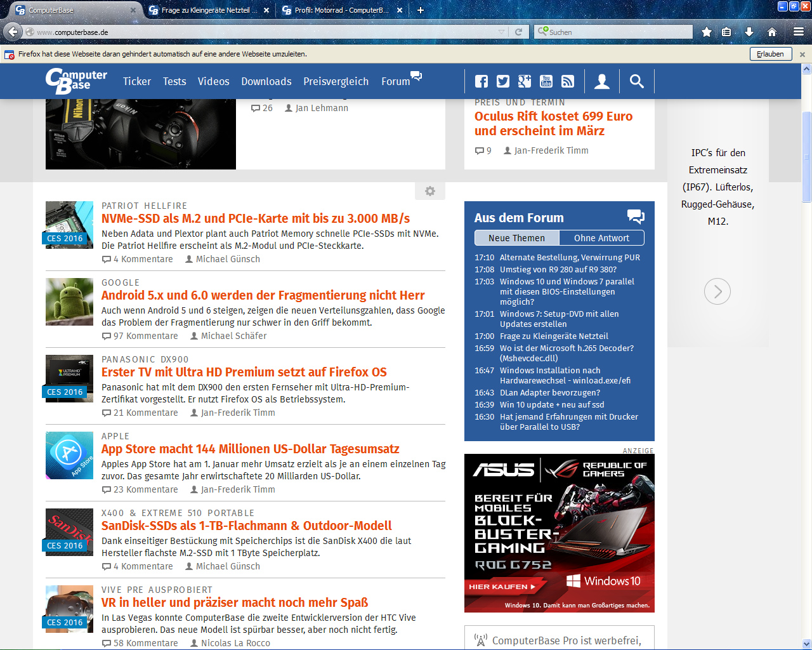Open SanDisk-SSDs article headline

pos(247,526)
